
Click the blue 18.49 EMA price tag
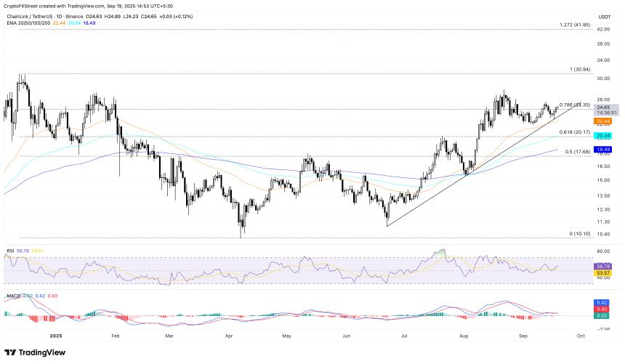coord(602,149)
